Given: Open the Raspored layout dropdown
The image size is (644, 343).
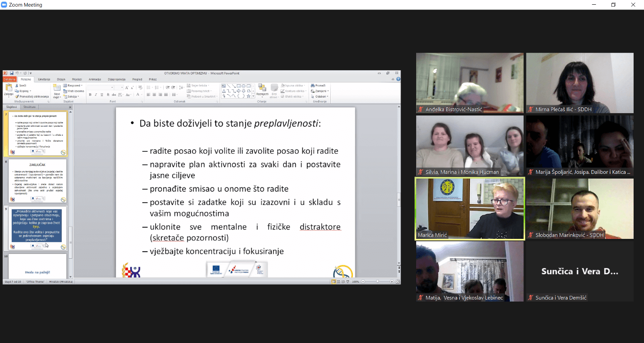Looking at the screenshot, I should pos(74,85).
